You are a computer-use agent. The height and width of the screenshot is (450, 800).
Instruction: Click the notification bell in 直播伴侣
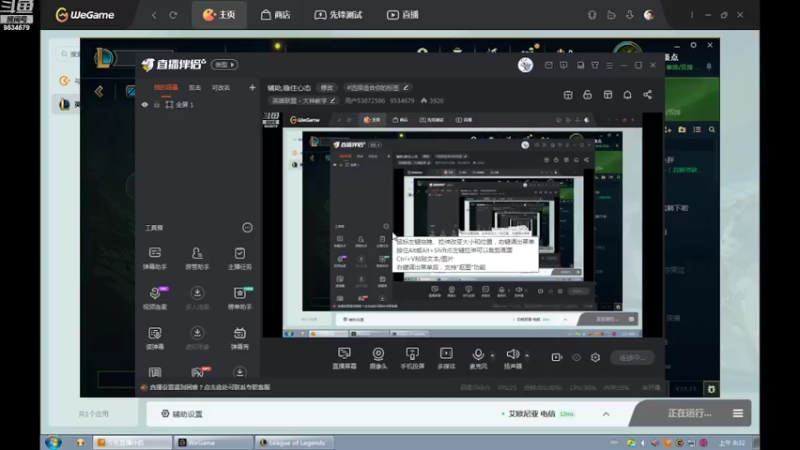627,94
